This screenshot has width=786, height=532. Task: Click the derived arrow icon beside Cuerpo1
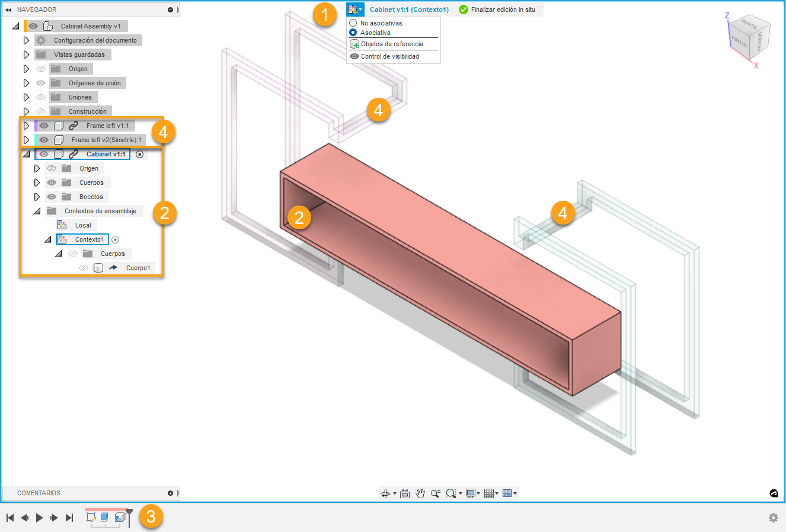113,268
